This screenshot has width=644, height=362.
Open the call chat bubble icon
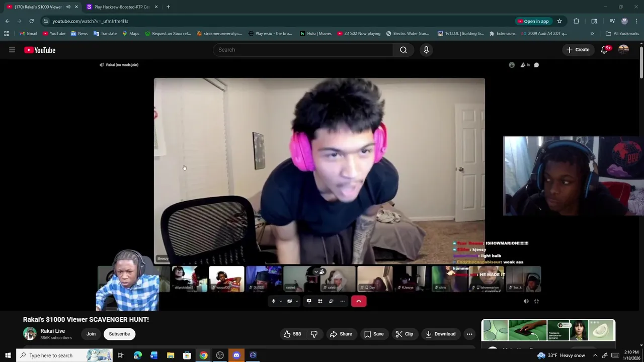(536, 65)
